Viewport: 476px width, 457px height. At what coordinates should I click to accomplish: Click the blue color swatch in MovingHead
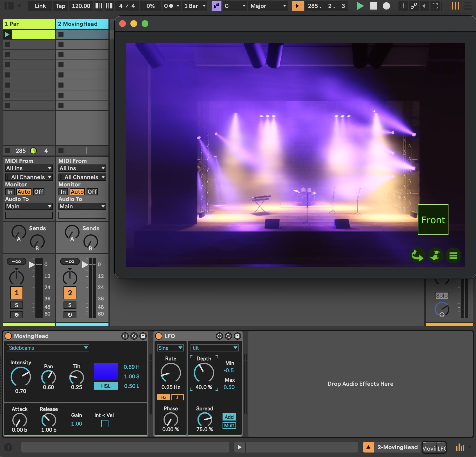coord(106,372)
